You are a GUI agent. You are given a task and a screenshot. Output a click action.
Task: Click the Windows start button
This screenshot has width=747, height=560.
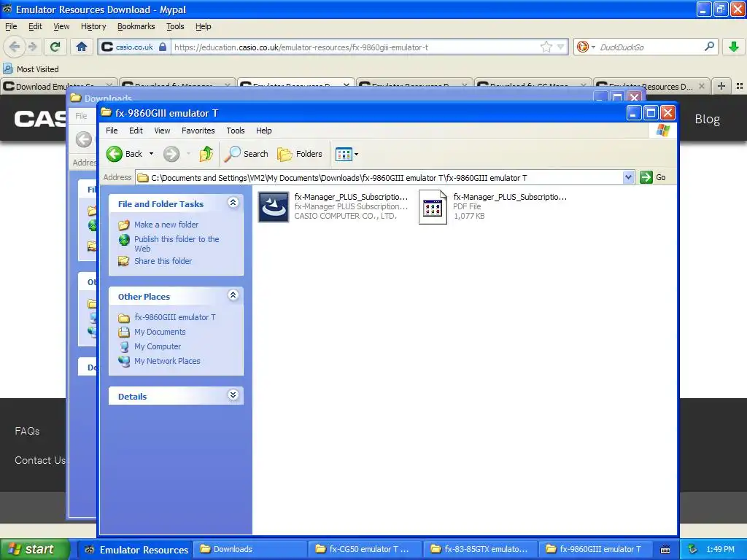coord(35,549)
